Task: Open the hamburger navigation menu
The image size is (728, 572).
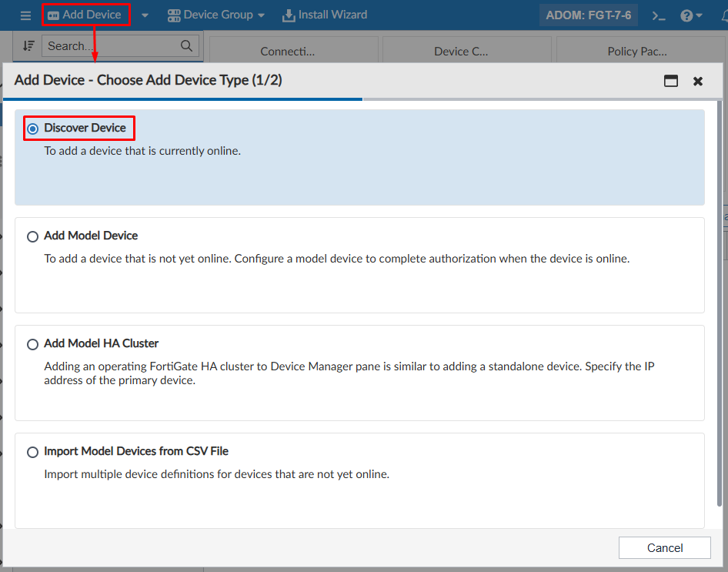Action: 25,15
